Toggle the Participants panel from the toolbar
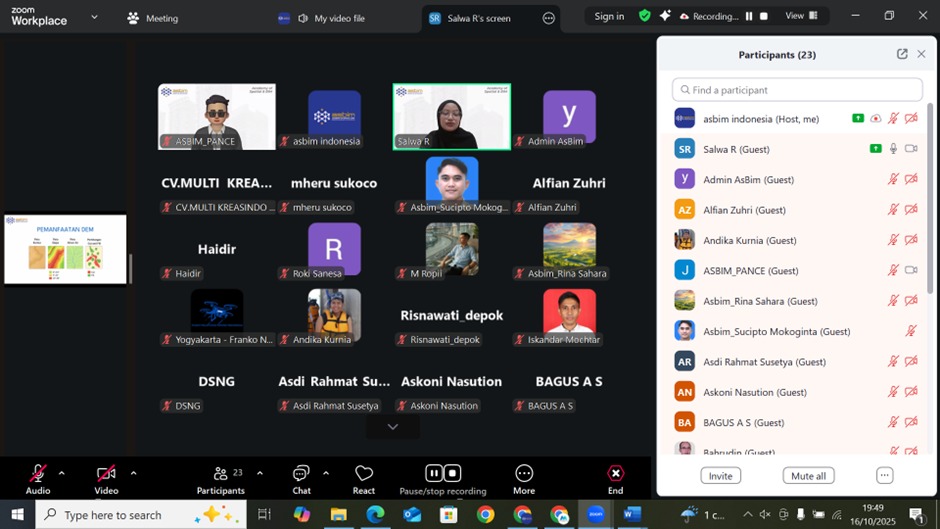 click(221, 478)
